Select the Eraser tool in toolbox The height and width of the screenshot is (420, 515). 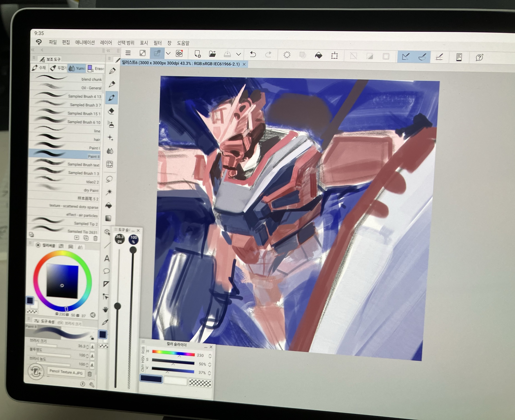[x=111, y=111]
